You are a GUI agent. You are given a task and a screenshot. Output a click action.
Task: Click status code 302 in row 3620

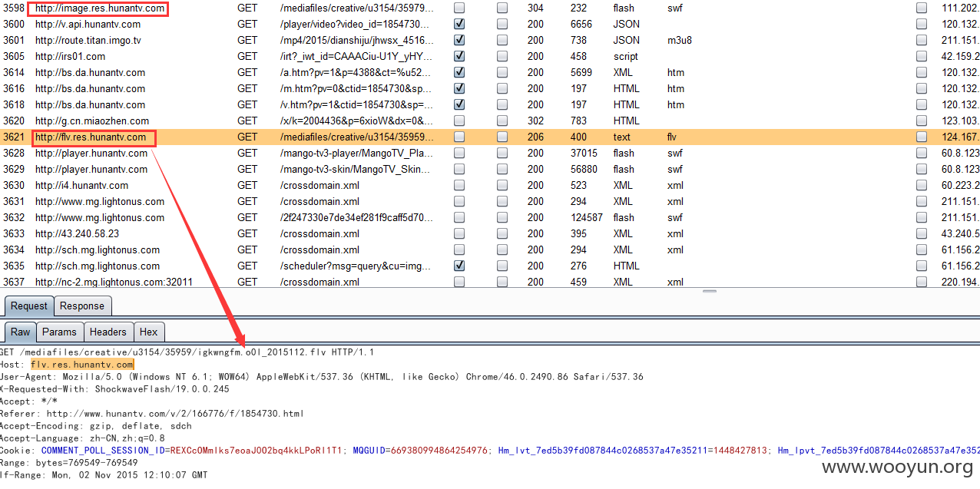(535, 121)
